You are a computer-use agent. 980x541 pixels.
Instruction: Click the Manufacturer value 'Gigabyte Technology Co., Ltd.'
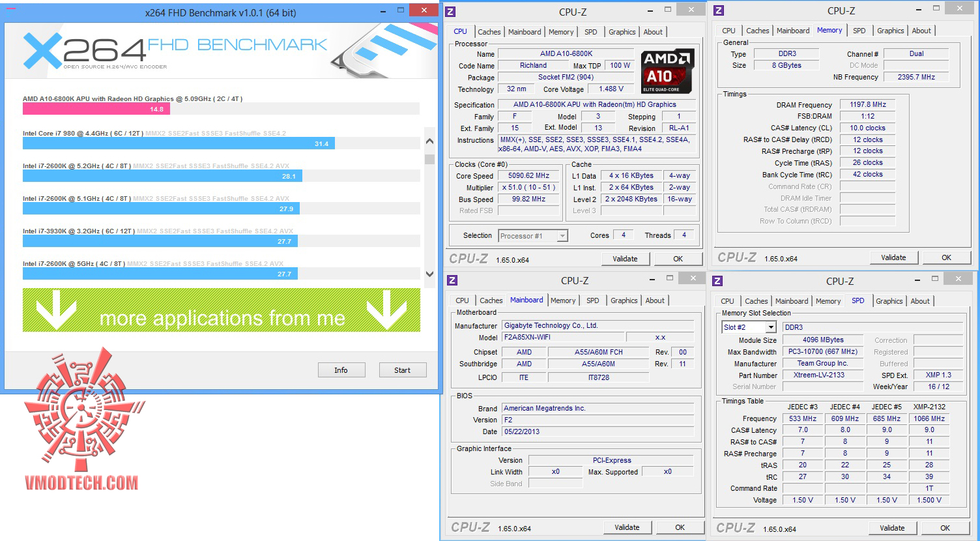click(598, 325)
